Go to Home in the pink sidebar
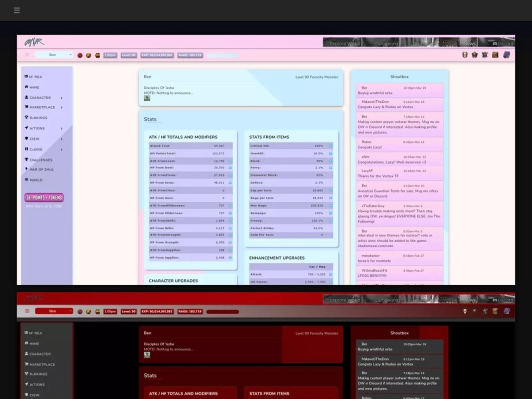This screenshot has height=399, width=532. click(32, 87)
